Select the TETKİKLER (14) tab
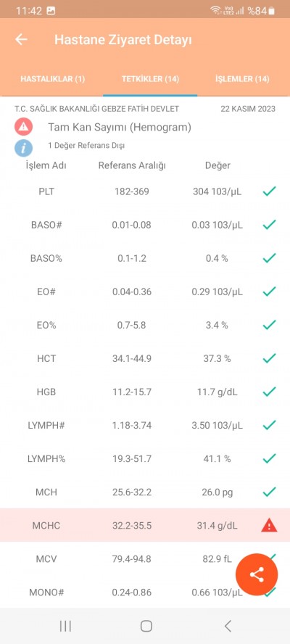This screenshot has height=644, width=290. point(150,79)
